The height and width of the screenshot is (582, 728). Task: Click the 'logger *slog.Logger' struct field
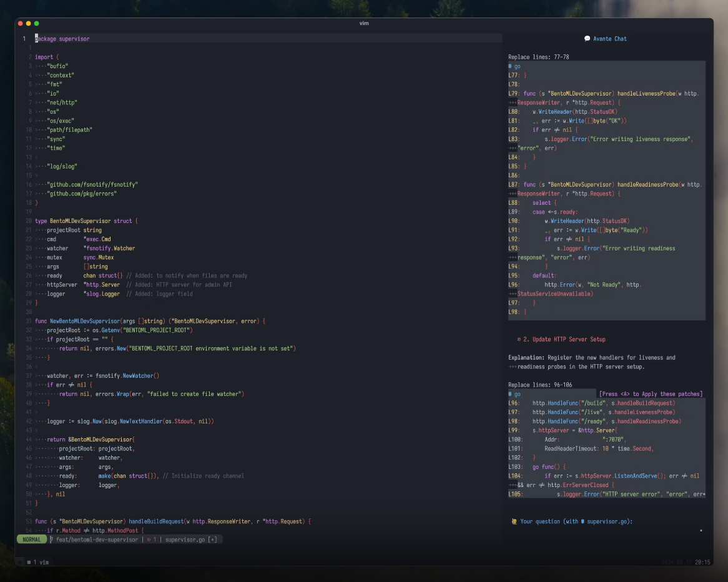tap(83, 293)
